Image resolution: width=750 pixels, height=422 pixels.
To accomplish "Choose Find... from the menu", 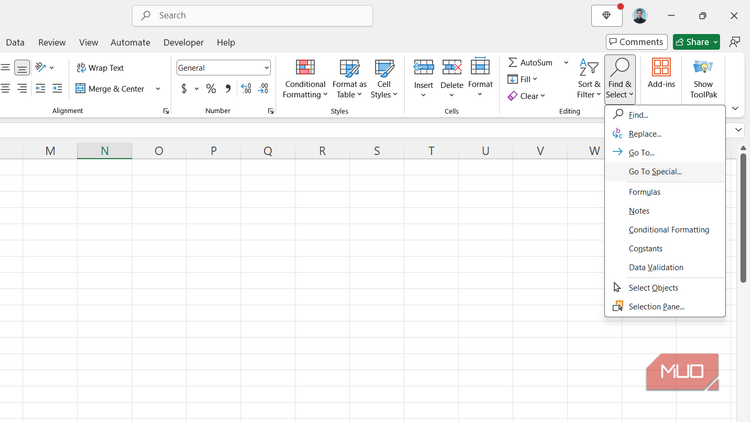I will point(665,115).
